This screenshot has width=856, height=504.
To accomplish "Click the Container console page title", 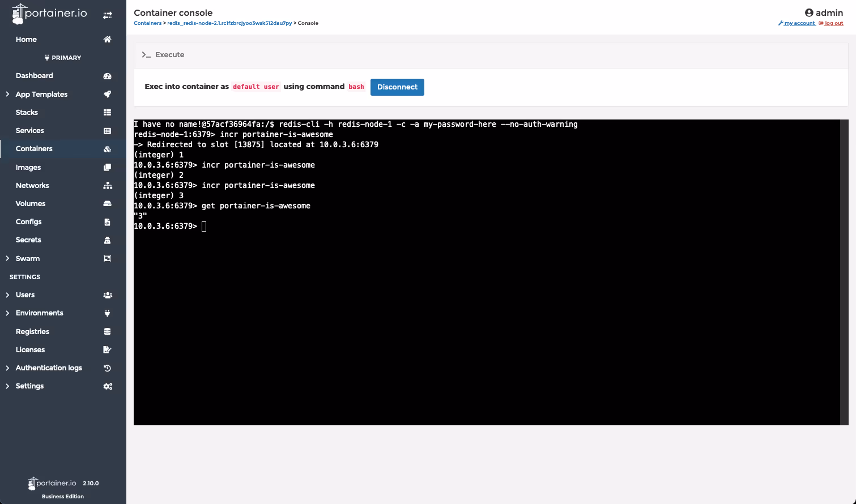I will pyautogui.click(x=173, y=12).
